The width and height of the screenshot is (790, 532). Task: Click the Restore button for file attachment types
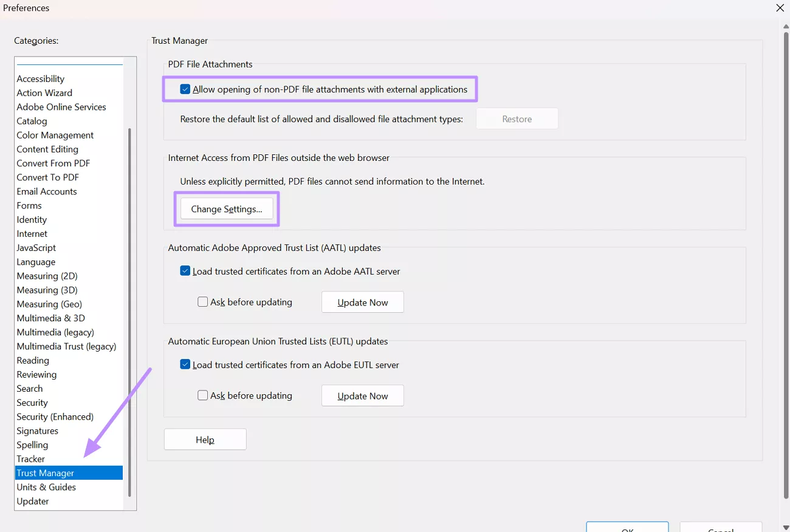tap(517, 118)
